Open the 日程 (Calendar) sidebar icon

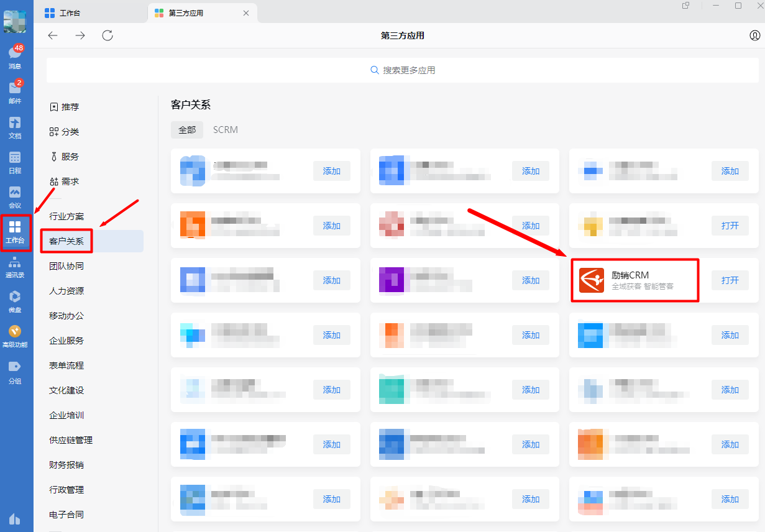[x=14, y=163]
